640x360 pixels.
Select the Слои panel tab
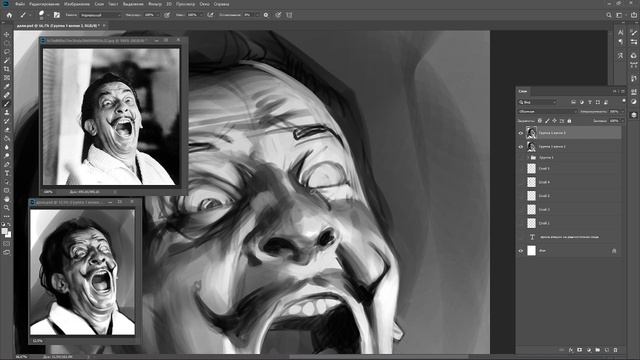[523, 91]
